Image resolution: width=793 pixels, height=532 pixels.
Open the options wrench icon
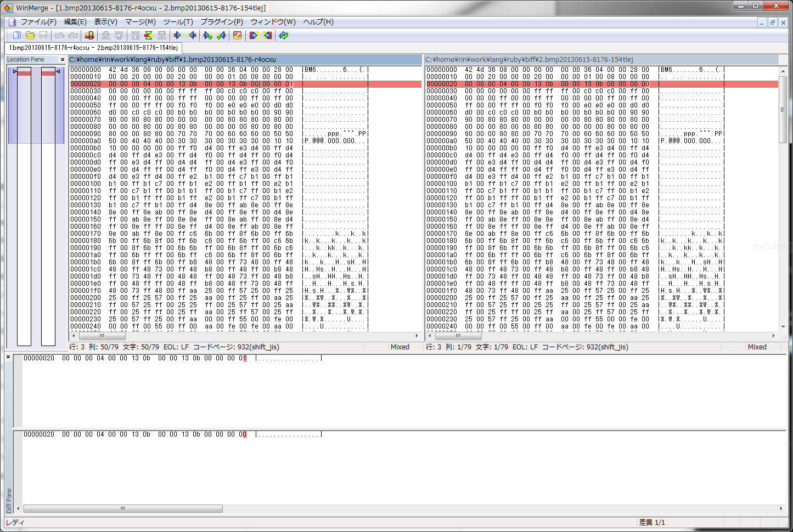(238, 36)
